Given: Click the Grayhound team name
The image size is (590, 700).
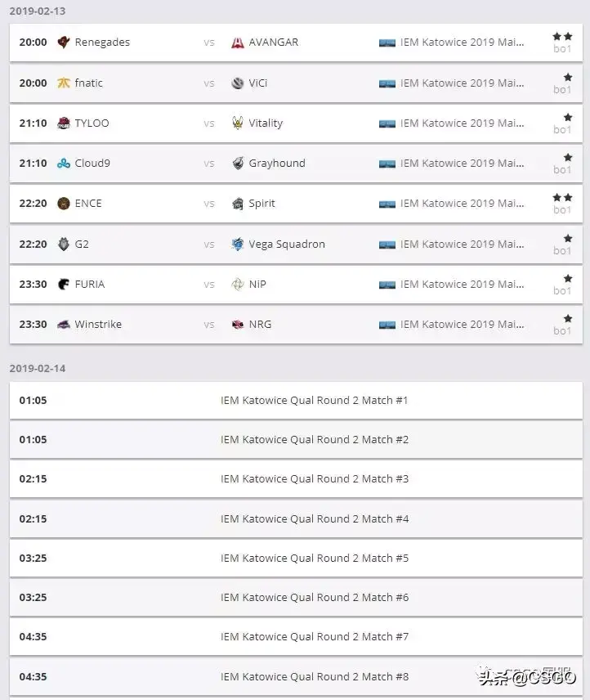Looking at the screenshot, I should pyautogui.click(x=277, y=163).
